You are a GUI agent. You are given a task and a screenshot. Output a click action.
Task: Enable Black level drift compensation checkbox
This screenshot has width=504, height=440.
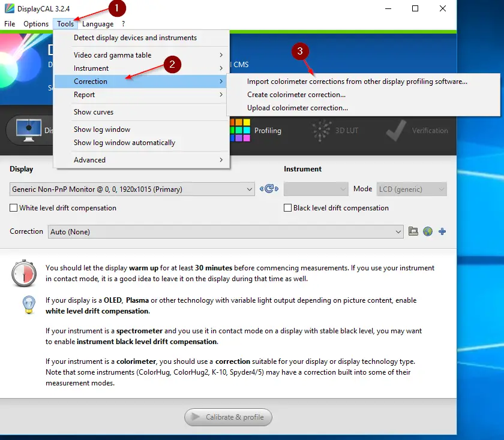click(287, 208)
